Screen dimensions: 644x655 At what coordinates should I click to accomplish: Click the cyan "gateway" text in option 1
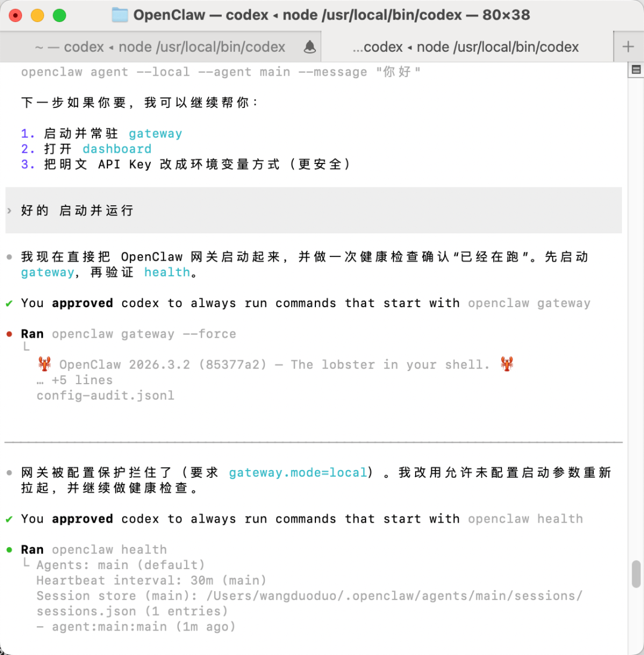coord(156,134)
